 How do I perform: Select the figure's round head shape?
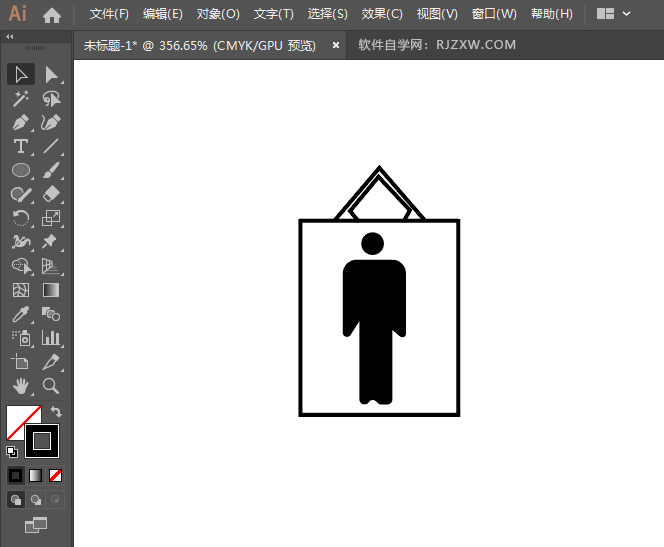coord(373,243)
